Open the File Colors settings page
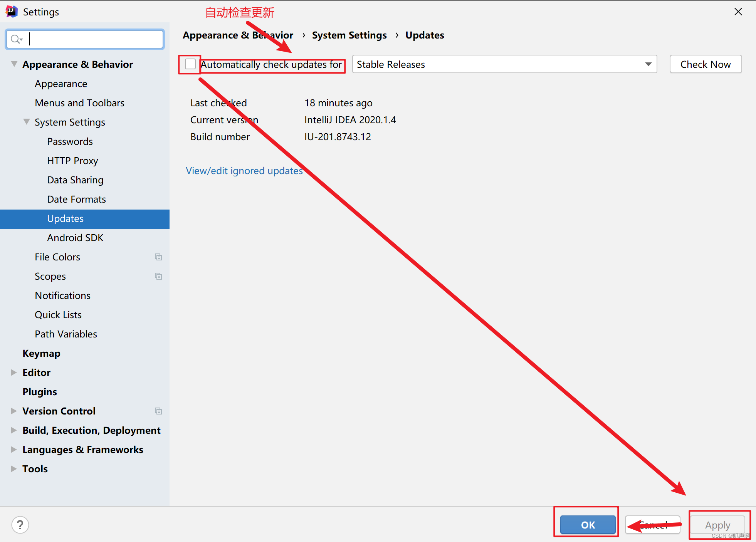 pos(57,257)
